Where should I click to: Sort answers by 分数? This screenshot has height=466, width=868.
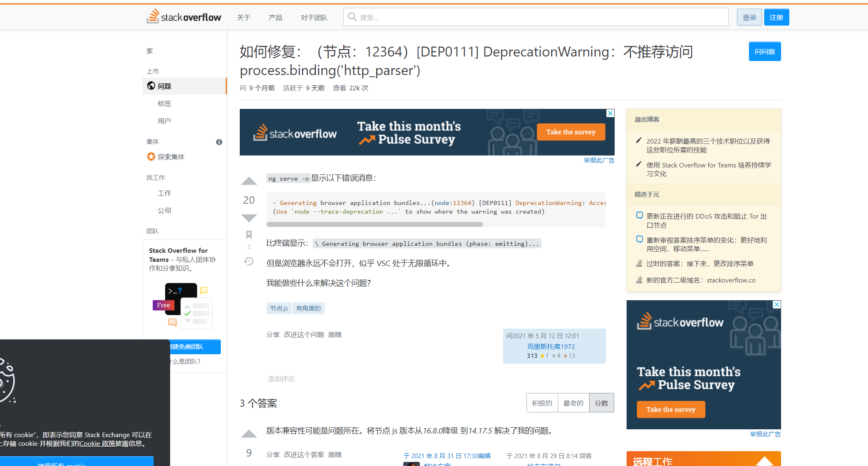[601, 403]
